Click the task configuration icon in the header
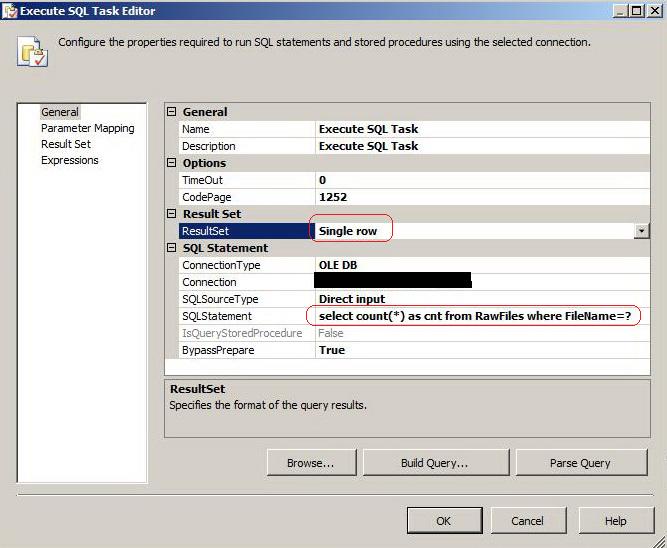667x548 pixels. [x=32, y=52]
